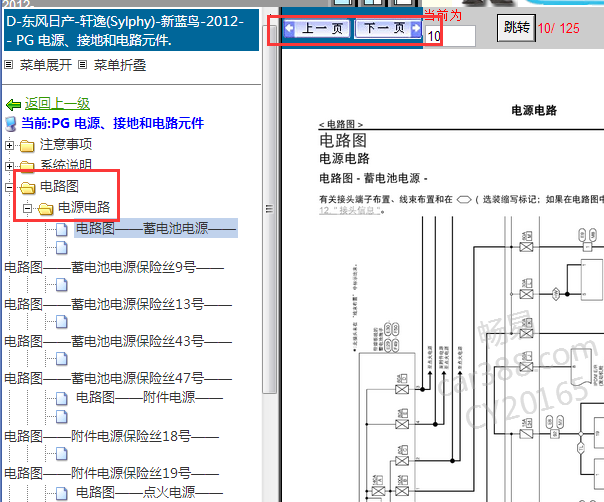Screen dimensions: 604x502
Task: Open 蓄电池电源保险丝43号 diagram entry
Action: coord(118,341)
